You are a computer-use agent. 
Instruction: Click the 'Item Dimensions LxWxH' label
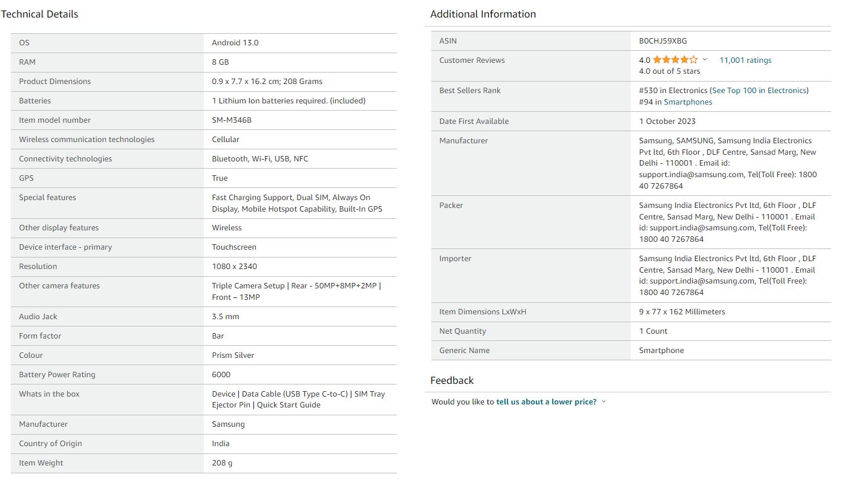point(483,312)
